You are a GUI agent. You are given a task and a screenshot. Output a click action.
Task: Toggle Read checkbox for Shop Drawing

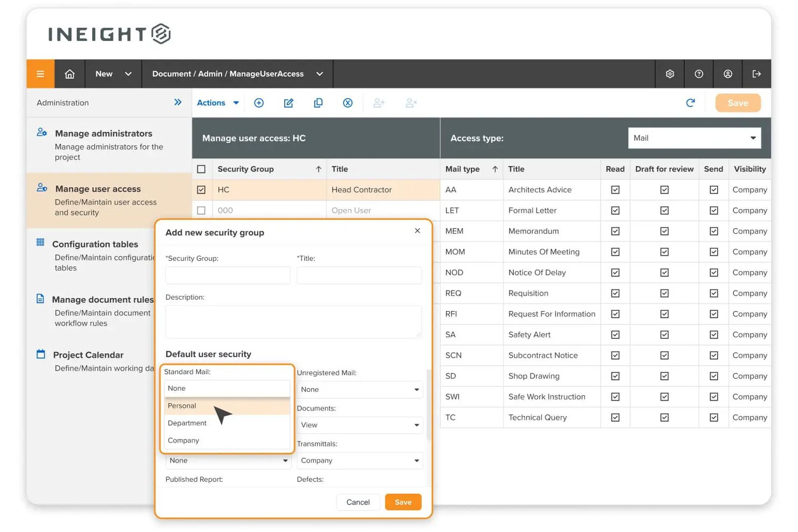pyautogui.click(x=615, y=376)
